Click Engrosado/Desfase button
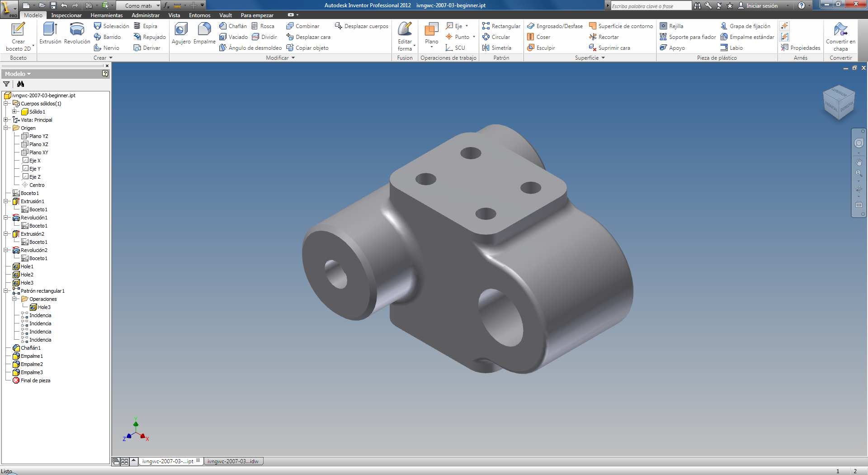The image size is (868, 475). pyautogui.click(x=555, y=26)
